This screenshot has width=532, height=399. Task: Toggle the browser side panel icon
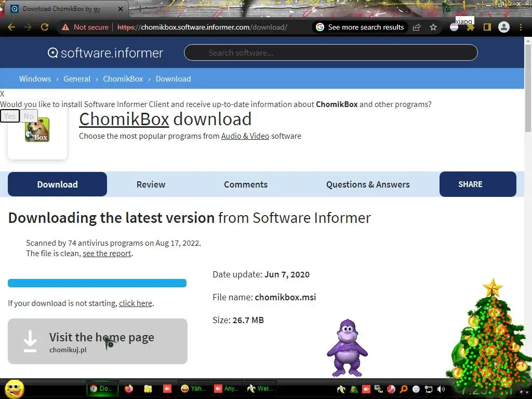487,27
